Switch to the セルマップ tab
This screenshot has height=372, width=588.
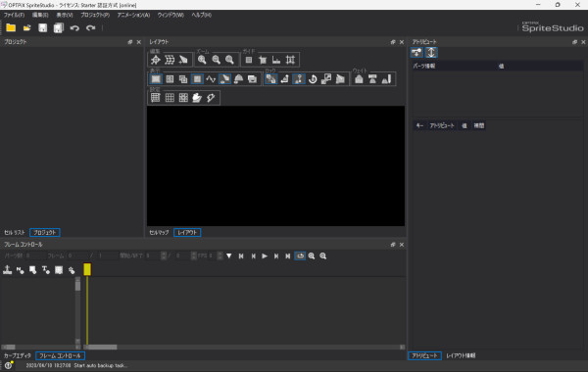(x=159, y=233)
